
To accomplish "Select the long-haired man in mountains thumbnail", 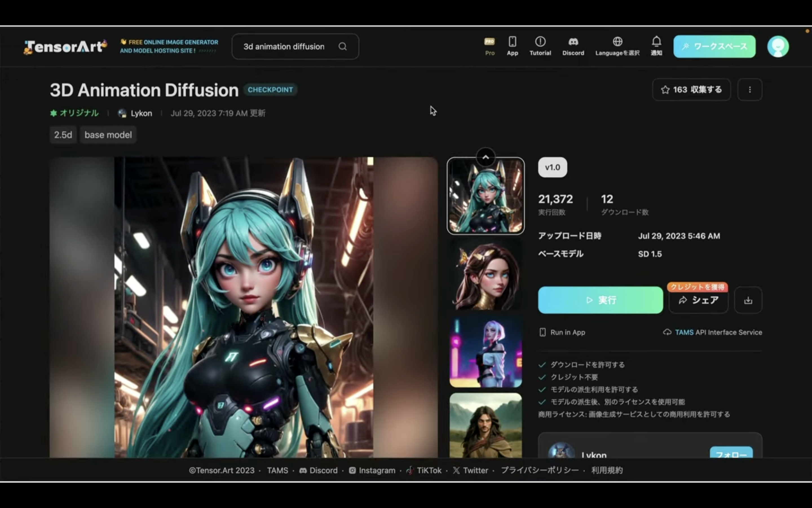I will [x=486, y=425].
